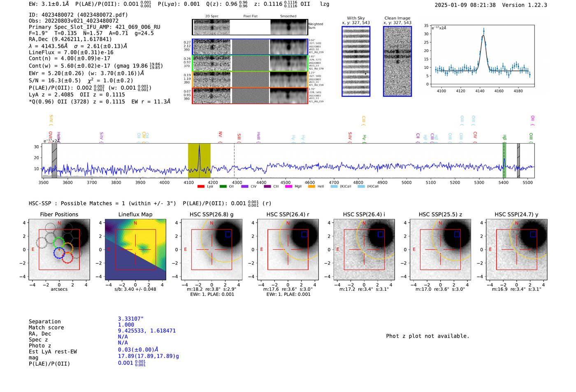Click the RA,Dec coordinates line
This screenshot has width=576, height=392.
coord(70,39)
